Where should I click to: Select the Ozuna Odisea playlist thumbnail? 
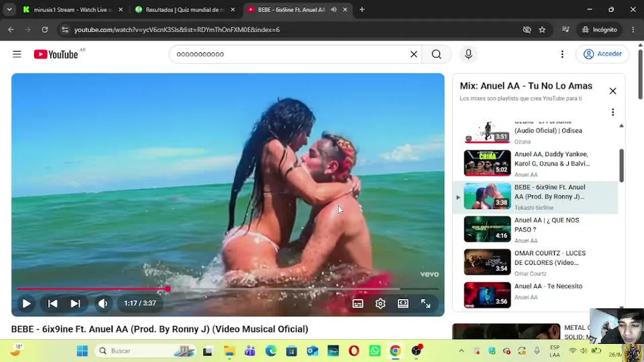(487, 132)
